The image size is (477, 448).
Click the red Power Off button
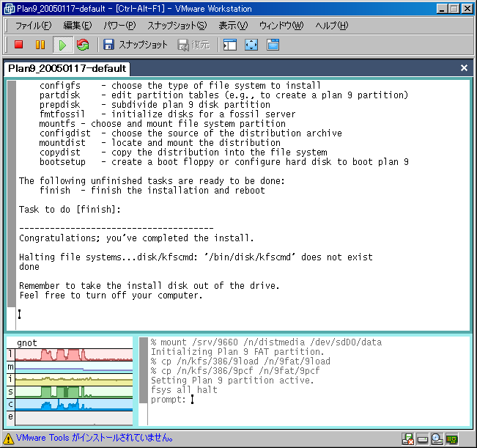click(19, 45)
